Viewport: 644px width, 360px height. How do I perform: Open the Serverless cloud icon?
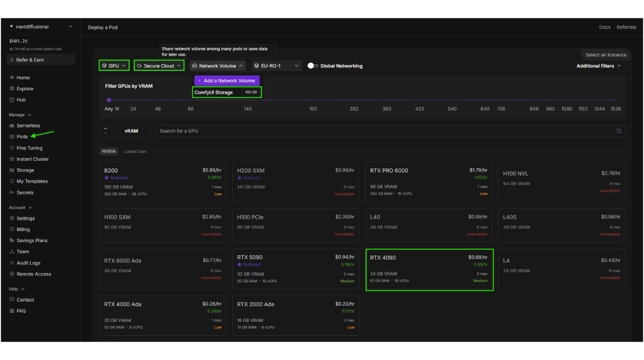tap(12, 126)
